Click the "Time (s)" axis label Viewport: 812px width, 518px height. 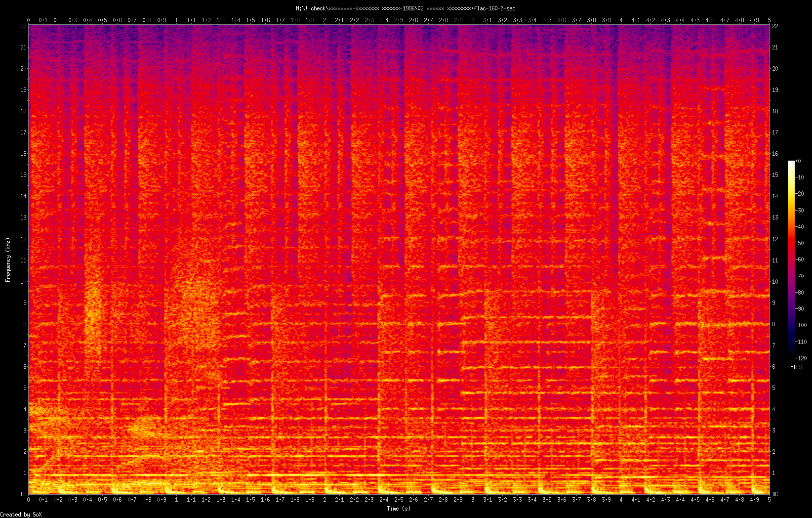399,508
